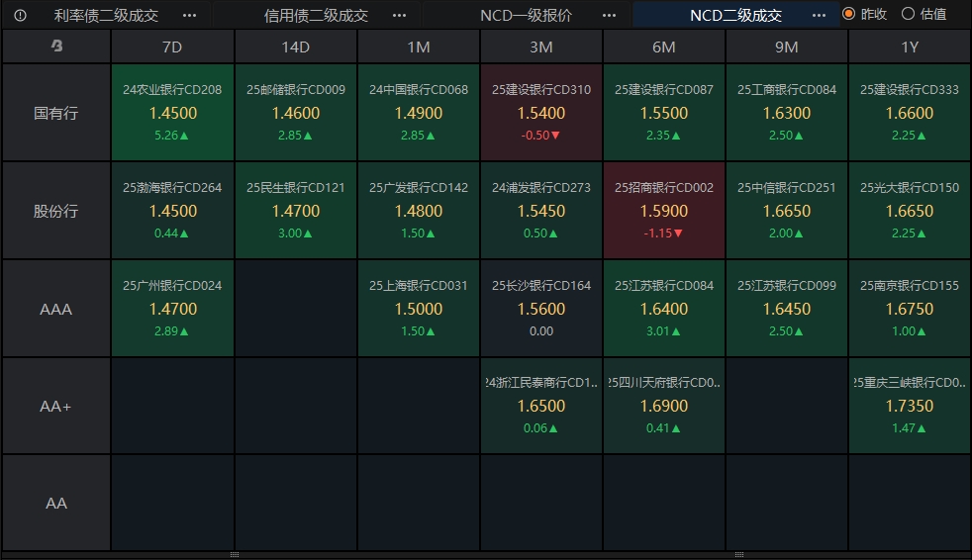
Task: Open the 25建设银行CD087 cell
Action: pos(664,113)
